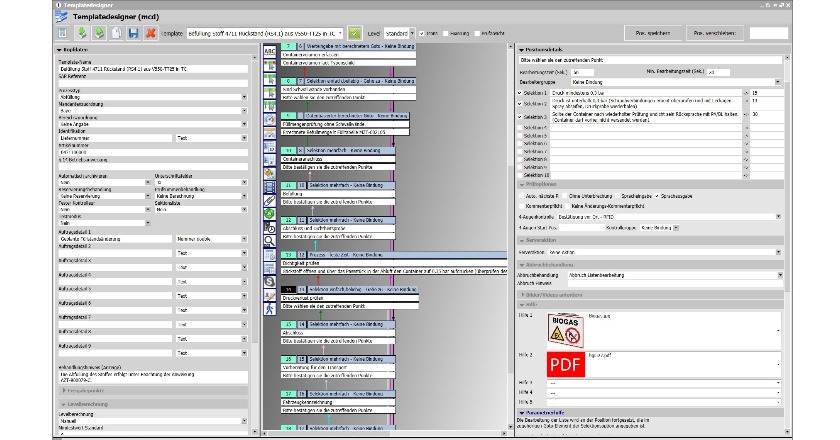This screenshot has width=840, height=440.
Task: Enable the Selektion 10 checkbox
Action: [520, 175]
